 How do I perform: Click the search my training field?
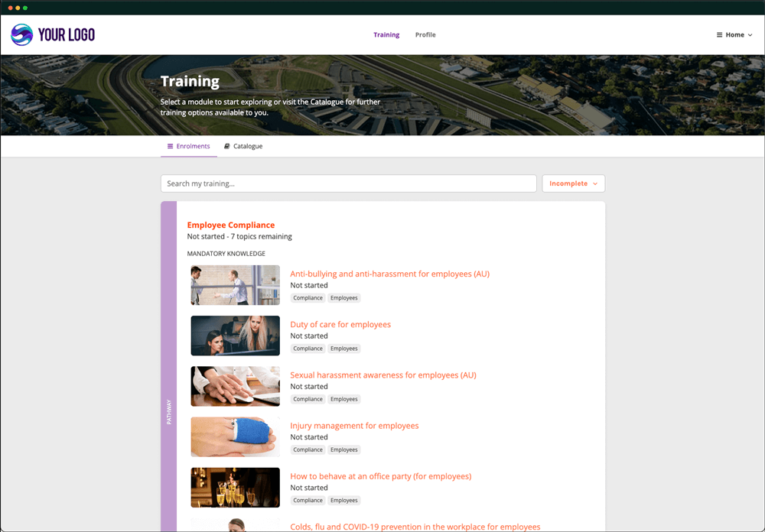tap(348, 183)
